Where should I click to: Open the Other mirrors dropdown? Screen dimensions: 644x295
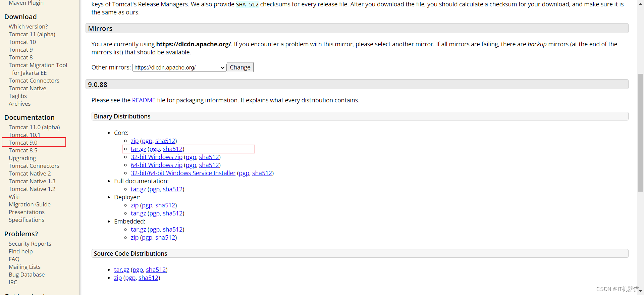(179, 67)
